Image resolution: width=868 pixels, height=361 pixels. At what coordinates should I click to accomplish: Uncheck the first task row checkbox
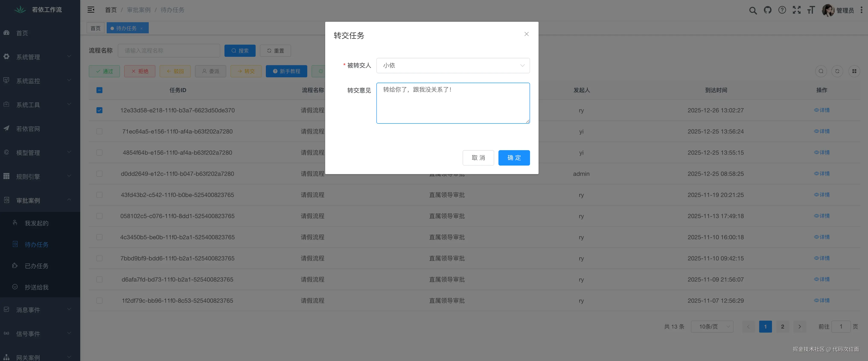99,110
